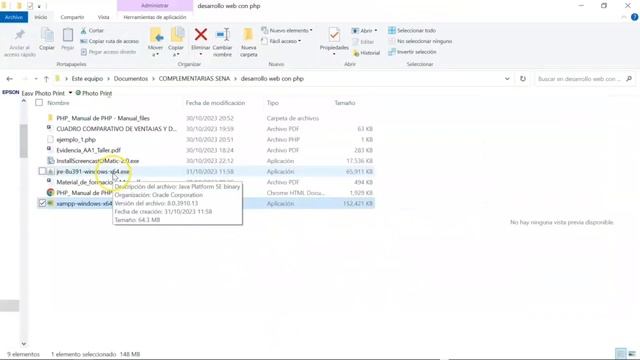Go back with the left arrow

pyautogui.click(x=9, y=79)
